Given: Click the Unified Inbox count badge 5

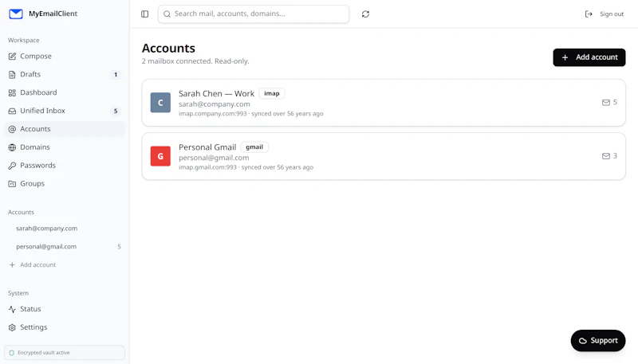Looking at the screenshot, I should click(116, 111).
